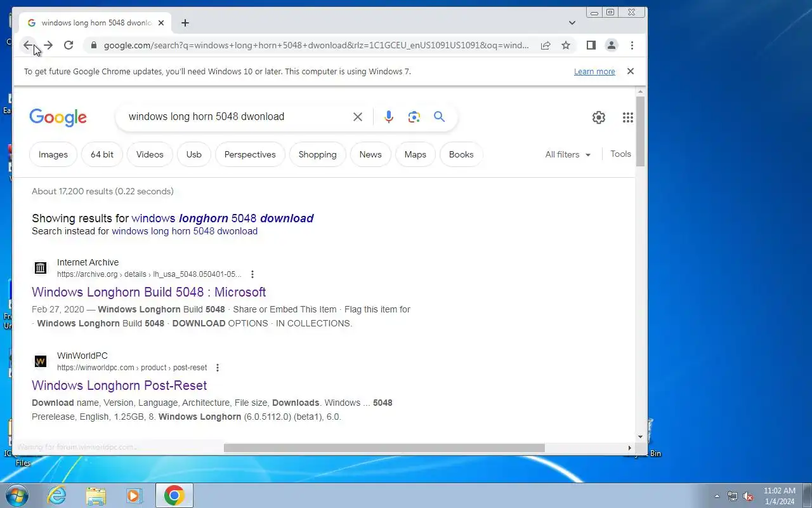This screenshot has width=812, height=508.
Task: View site information lock icon
Action: [93, 45]
